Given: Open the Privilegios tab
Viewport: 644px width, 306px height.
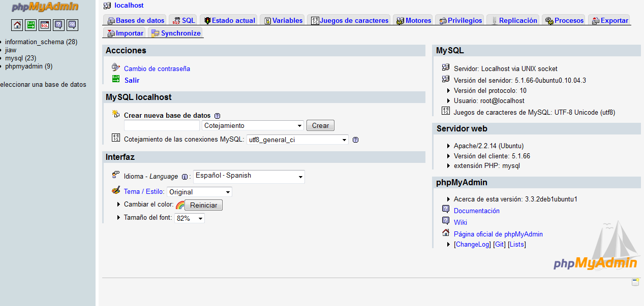Looking at the screenshot, I should coord(461,20).
